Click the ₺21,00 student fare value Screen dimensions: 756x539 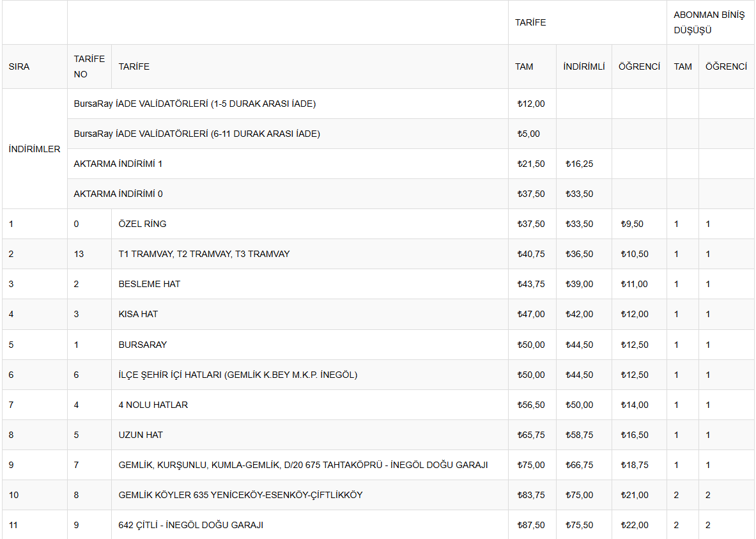tap(635, 495)
